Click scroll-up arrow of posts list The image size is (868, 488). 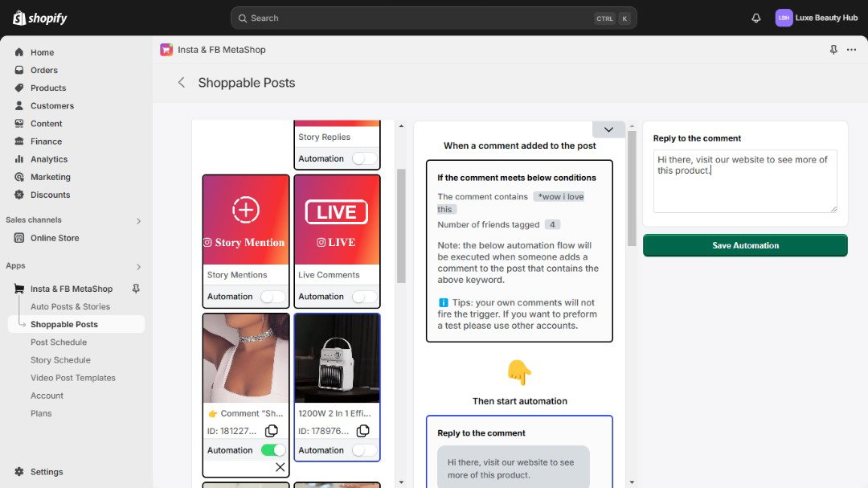(401, 126)
